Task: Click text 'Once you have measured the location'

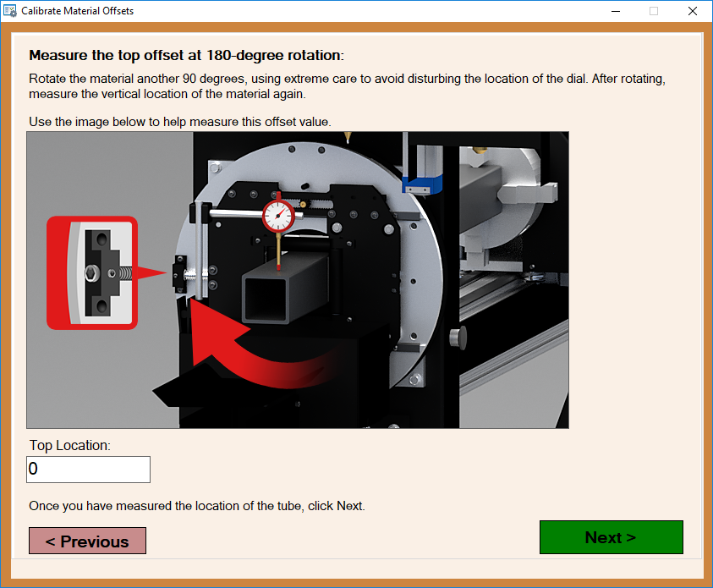Action: [134, 506]
